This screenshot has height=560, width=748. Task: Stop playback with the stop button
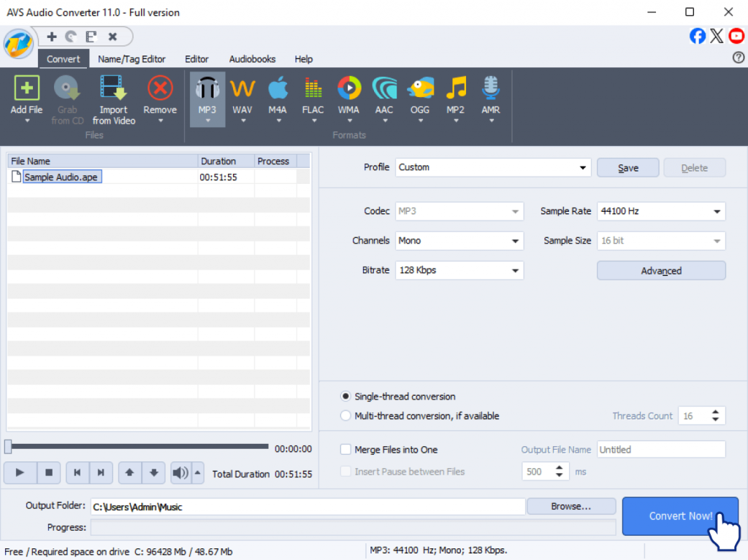pyautogui.click(x=49, y=472)
